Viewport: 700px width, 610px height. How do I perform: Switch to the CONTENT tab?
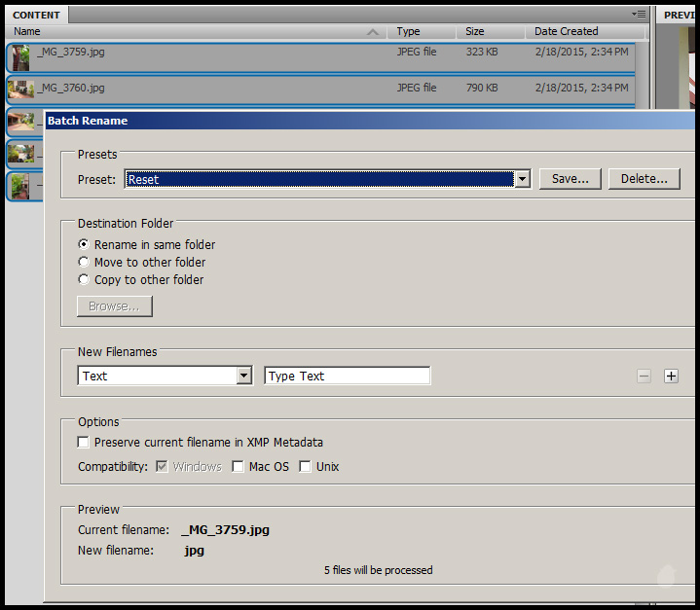click(36, 15)
